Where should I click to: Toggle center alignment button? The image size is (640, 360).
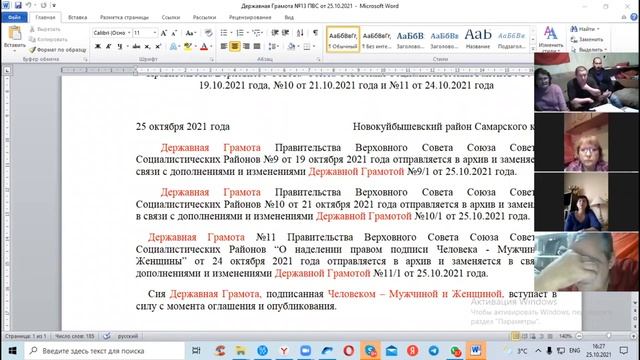[235, 46]
